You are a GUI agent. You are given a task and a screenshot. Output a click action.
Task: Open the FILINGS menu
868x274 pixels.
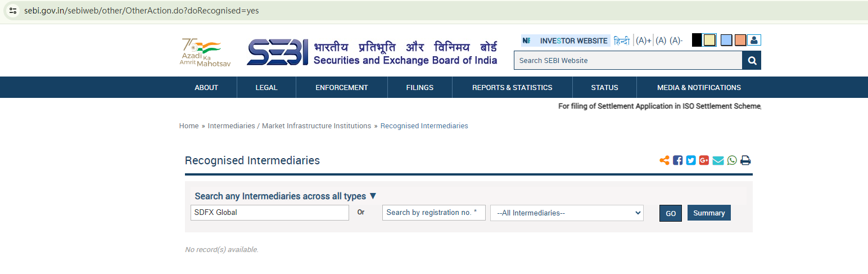(420, 87)
